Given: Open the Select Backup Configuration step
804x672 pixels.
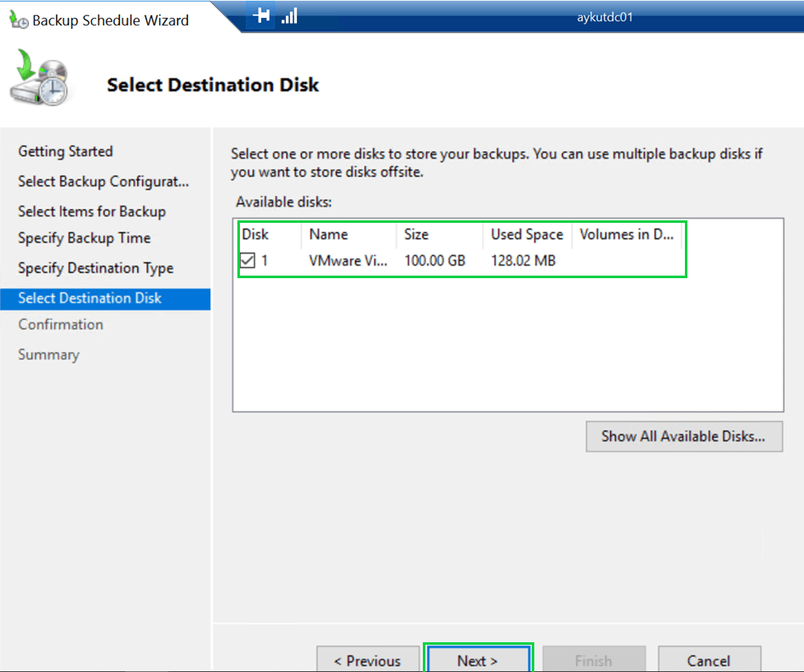Looking at the screenshot, I should tap(103, 181).
